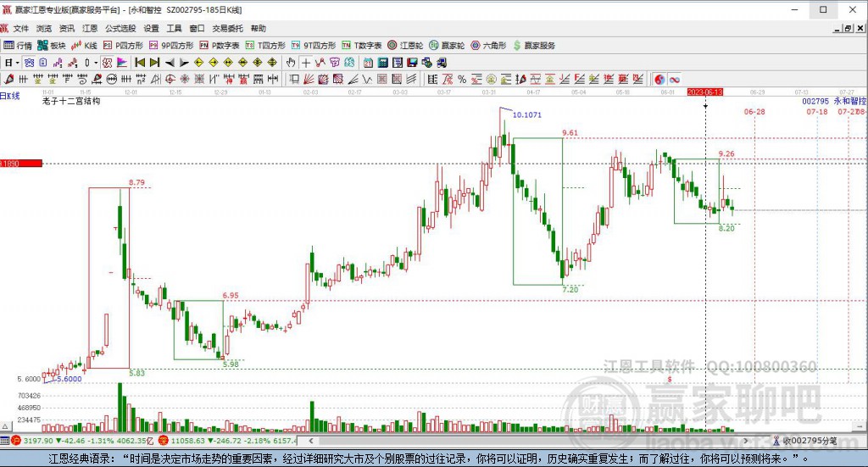The image size is (868, 467).
Task: Select the percent % retracement tool
Action: (462, 79)
